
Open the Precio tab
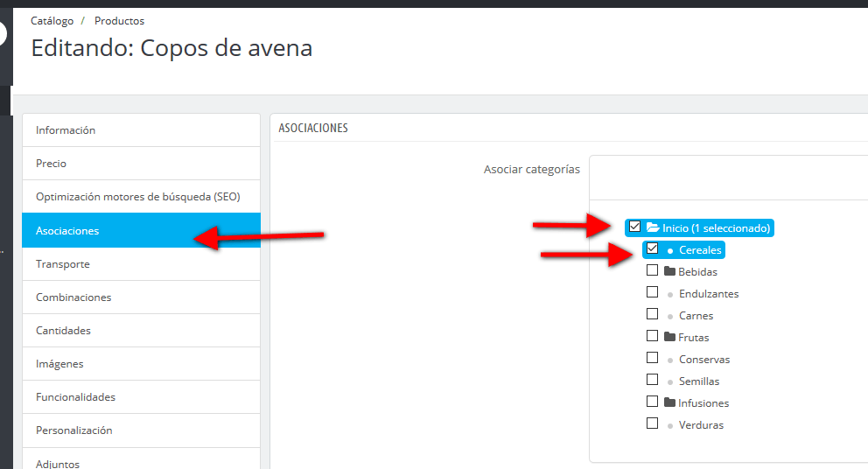[141, 164]
